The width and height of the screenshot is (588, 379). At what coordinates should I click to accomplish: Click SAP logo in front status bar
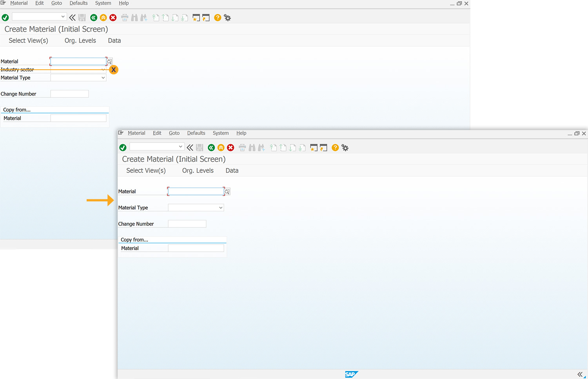pyautogui.click(x=351, y=374)
